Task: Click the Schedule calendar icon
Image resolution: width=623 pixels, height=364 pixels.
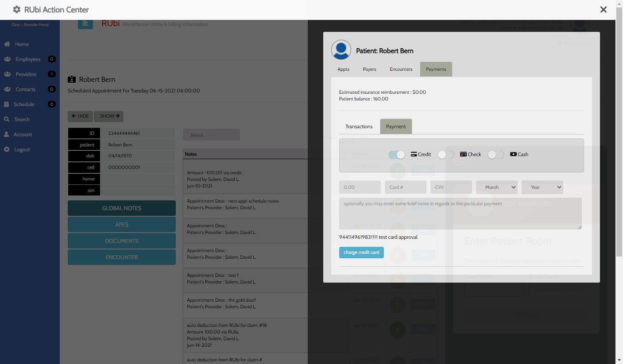Action: coord(7,104)
